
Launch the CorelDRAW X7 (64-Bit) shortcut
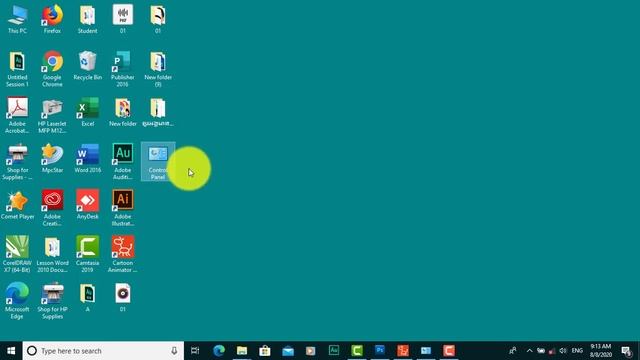pyautogui.click(x=17, y=254)
